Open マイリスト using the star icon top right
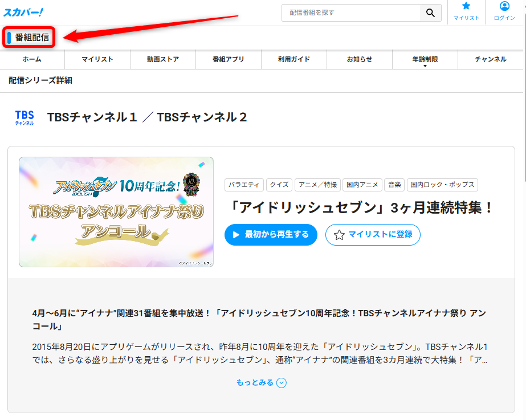Viewport: 526px width, 420px height. pyautogui.click(x=466, y=11)
